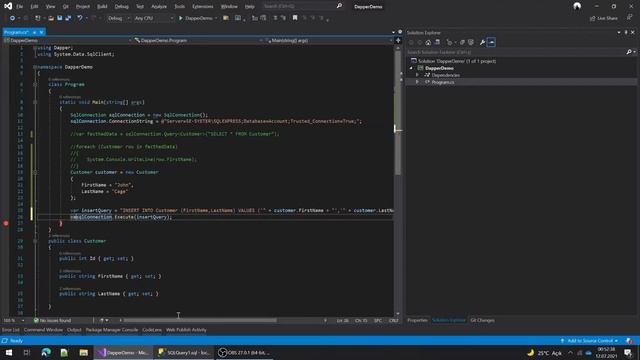
Task: Open the Analyze menu
Action: [x=159, y=7]
